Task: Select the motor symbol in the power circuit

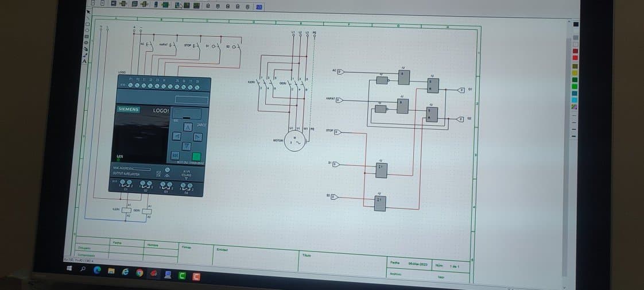Action: click(295, 141)
